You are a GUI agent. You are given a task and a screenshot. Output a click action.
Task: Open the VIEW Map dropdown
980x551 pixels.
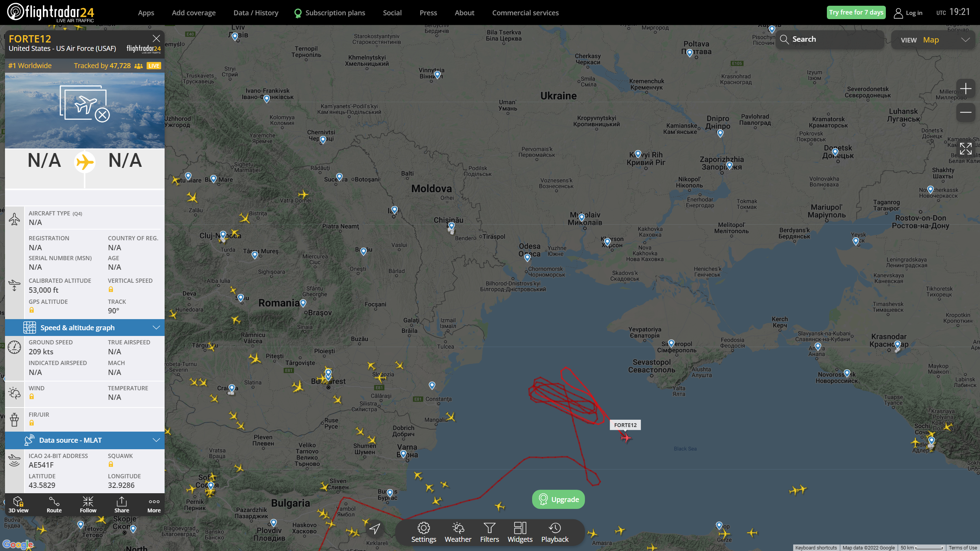point(934,40)
